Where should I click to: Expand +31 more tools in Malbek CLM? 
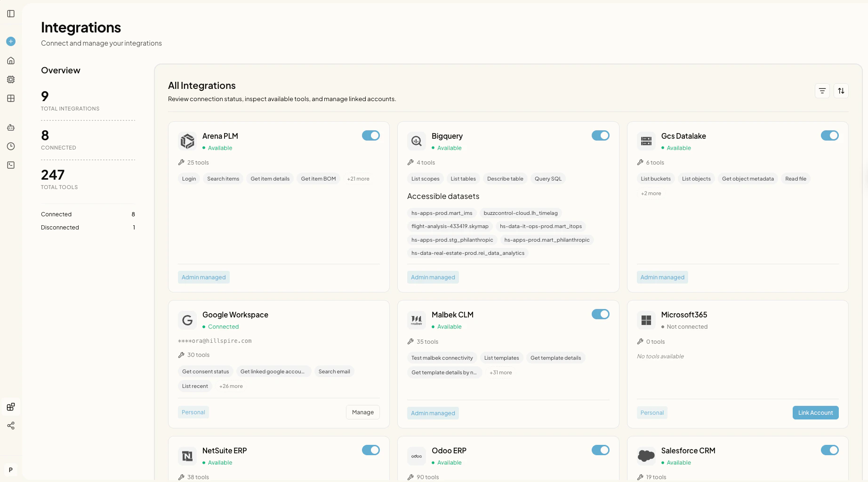501,372
